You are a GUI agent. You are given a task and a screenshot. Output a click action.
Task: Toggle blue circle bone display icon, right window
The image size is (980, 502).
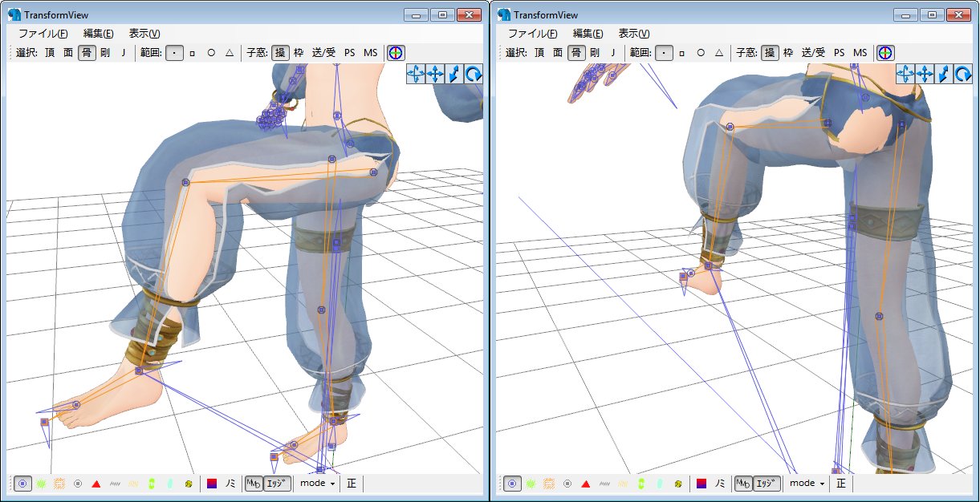point(512,484)
